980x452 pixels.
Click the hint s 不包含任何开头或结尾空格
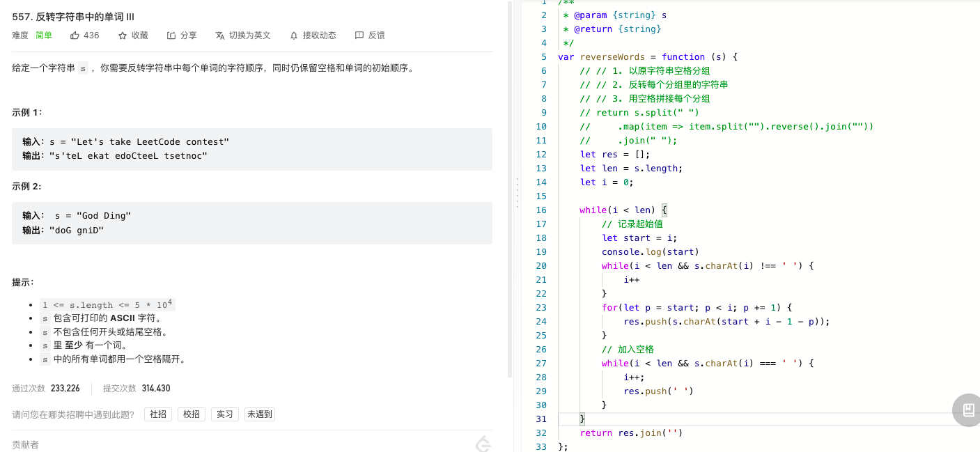pyautogui.click(x=104, y=332)
